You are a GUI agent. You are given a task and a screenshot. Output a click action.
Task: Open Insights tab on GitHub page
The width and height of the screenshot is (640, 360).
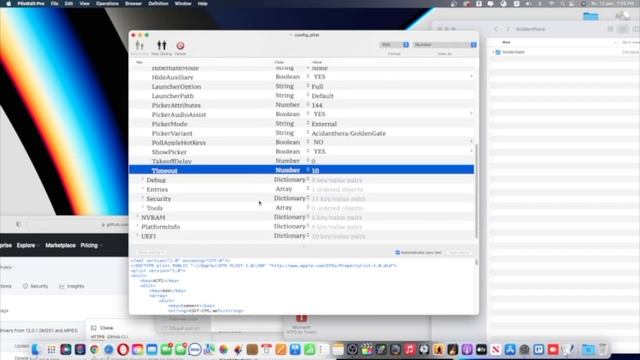(x=72, y=286)
